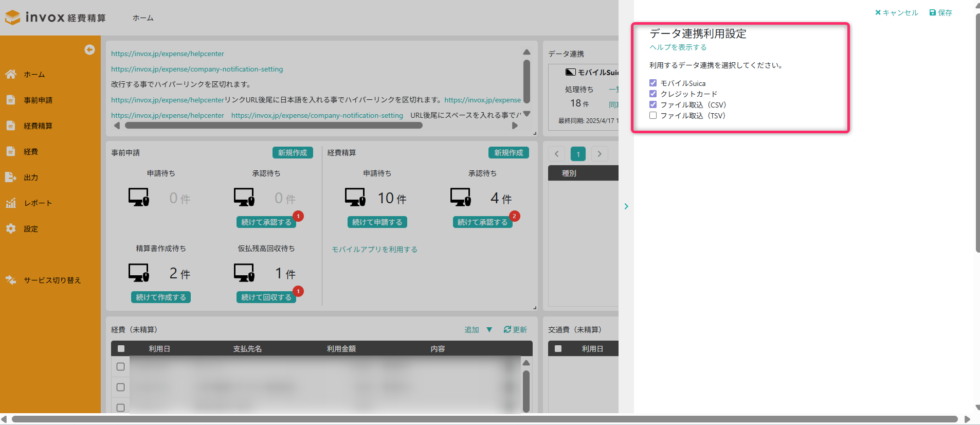This screenshot has height=425, width=980.
Task: Click the 更新 refresh icon
Action: click(507, 329)
